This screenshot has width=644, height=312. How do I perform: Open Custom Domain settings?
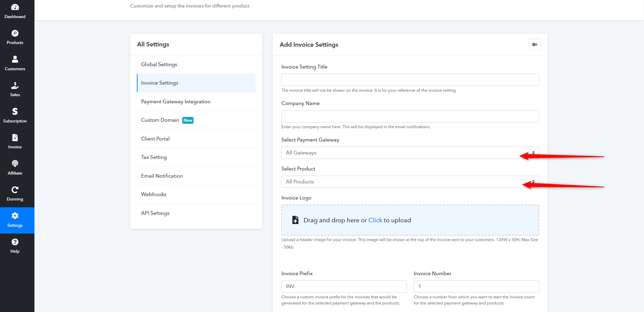(x=196, y=120)
